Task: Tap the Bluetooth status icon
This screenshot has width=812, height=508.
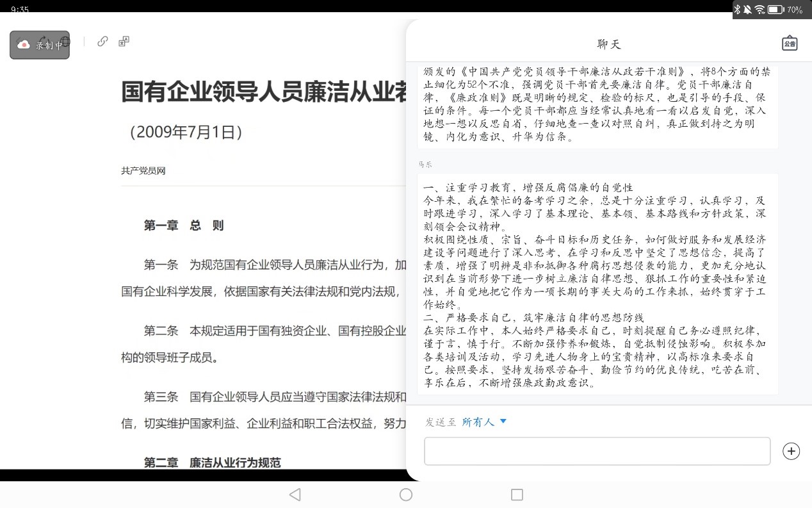Action: pyautogui.click(x=737, y=10)
